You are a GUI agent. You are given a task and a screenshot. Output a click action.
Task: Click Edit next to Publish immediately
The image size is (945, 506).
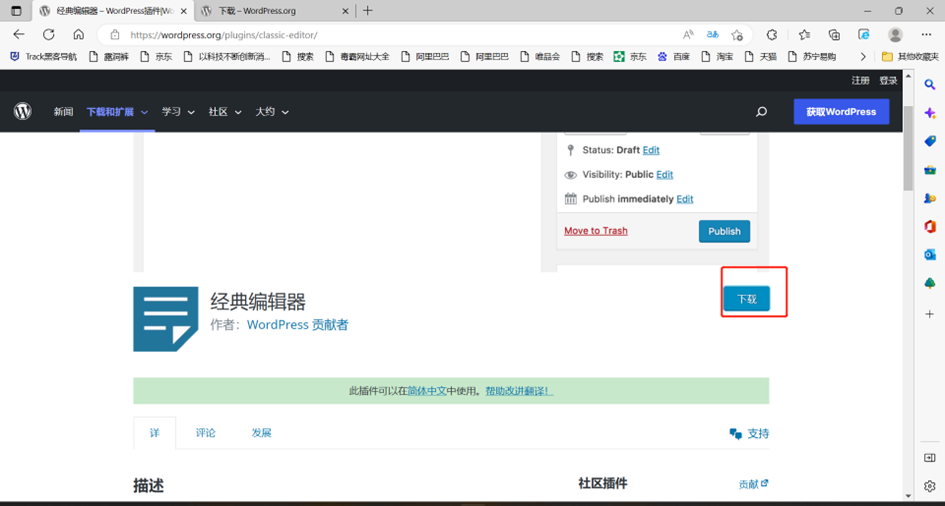pos(685,199)
